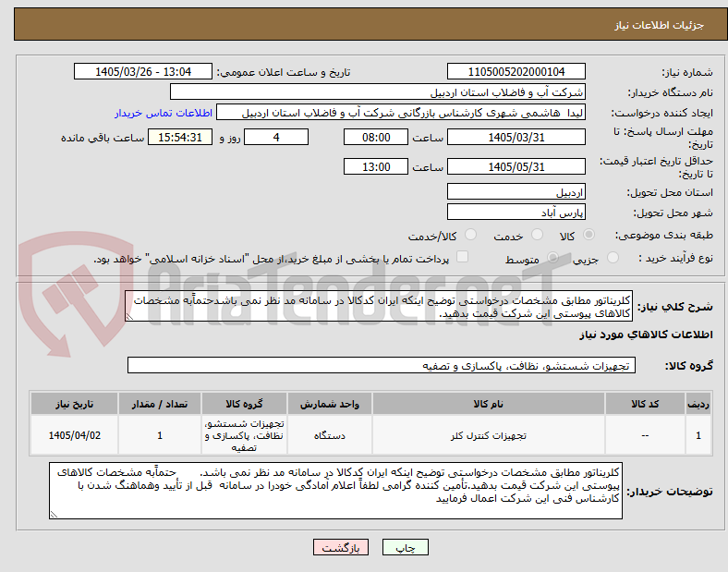Click the اطلاعات کالاهای مورد نیاز heading
The height and width of the screenshot is (572, 728).
point(646,335)
